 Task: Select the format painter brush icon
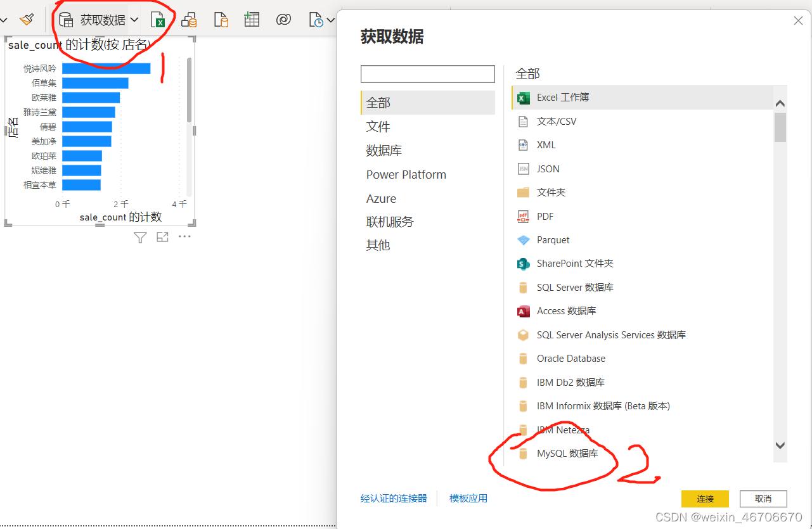click(x=27, y=20)
